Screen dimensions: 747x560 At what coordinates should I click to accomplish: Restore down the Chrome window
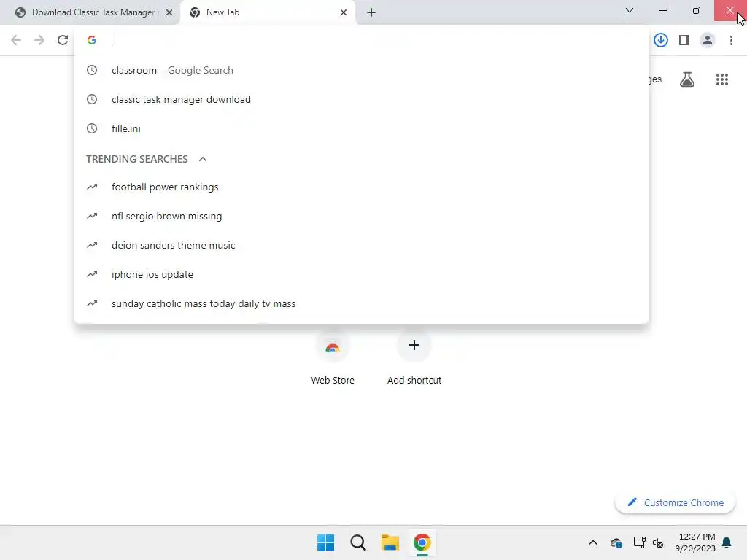696,10
